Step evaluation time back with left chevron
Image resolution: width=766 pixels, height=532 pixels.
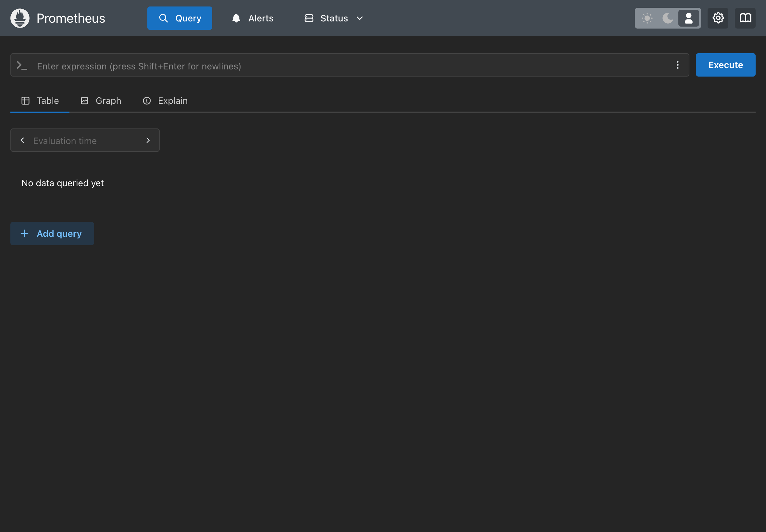click(22, 140)
